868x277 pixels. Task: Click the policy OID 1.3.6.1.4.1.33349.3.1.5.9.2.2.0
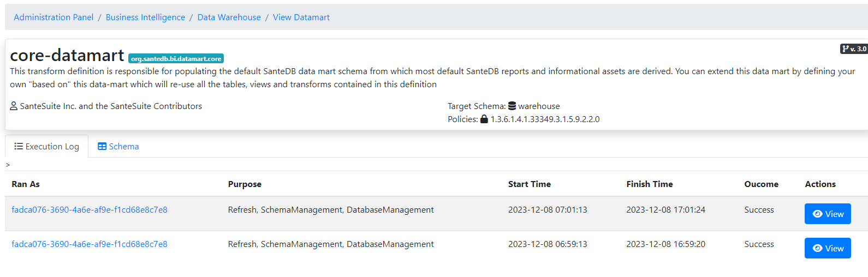545,119
